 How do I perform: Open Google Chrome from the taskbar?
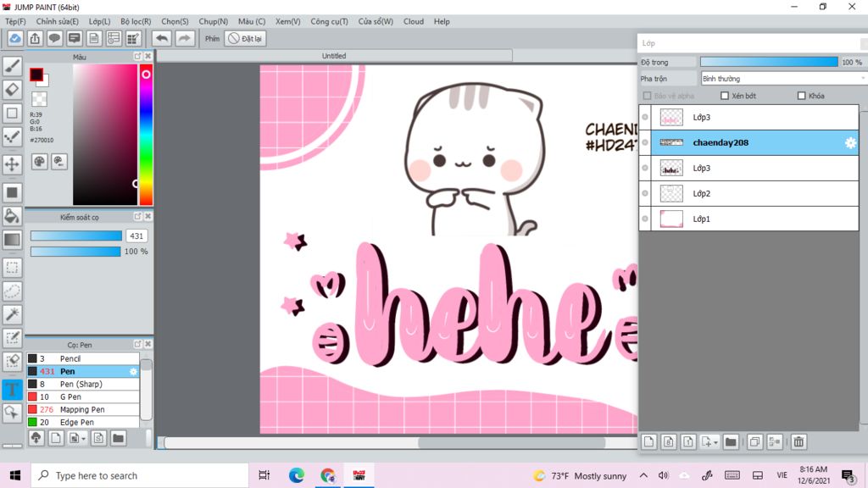point(328,475)
